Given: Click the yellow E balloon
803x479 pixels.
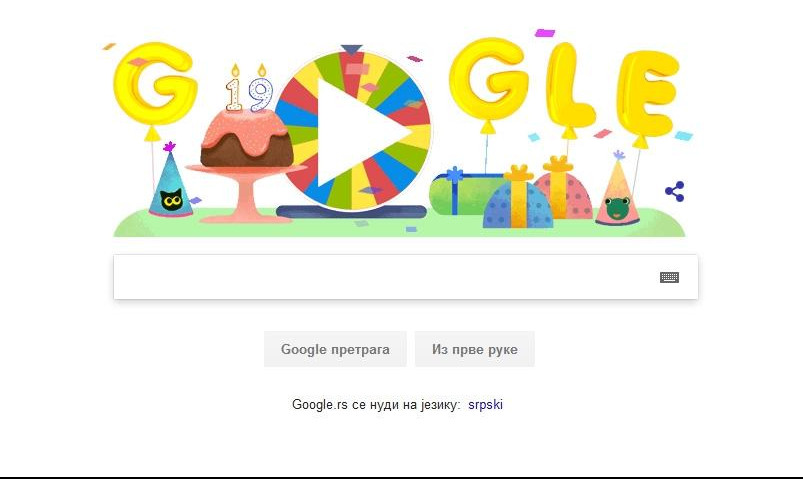Looking at the screenshot, I should [x=647, y=93].
